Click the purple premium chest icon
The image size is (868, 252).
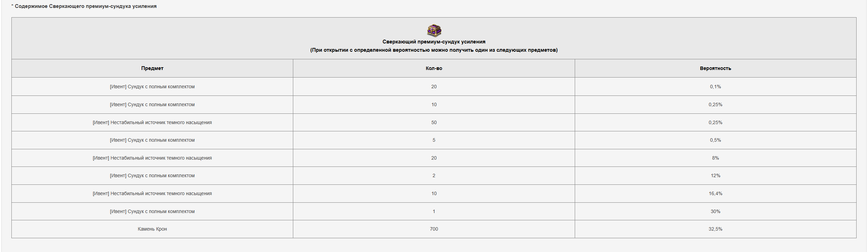(x=434, y=30)
